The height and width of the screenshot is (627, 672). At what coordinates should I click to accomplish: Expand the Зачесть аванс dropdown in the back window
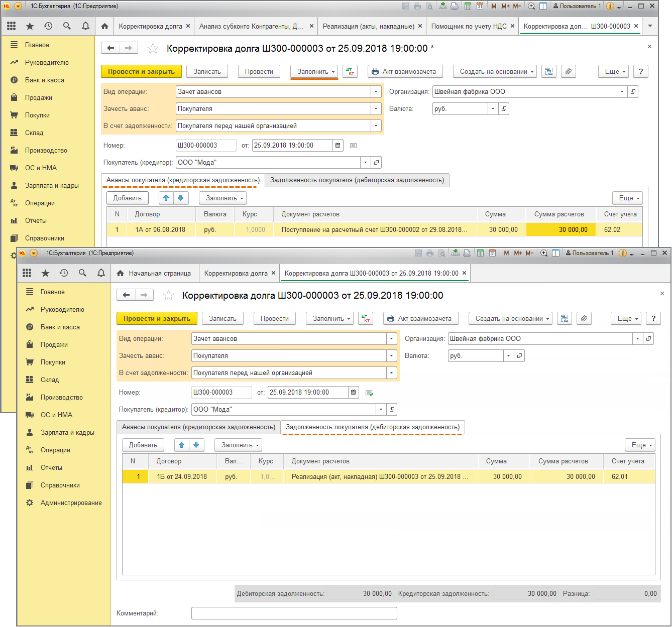(376, 109)
